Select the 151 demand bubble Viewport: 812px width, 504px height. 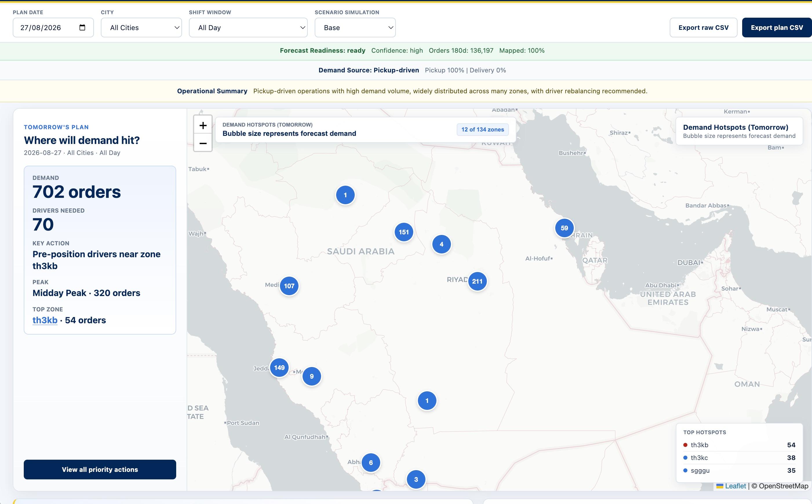(x=403, y=232)
